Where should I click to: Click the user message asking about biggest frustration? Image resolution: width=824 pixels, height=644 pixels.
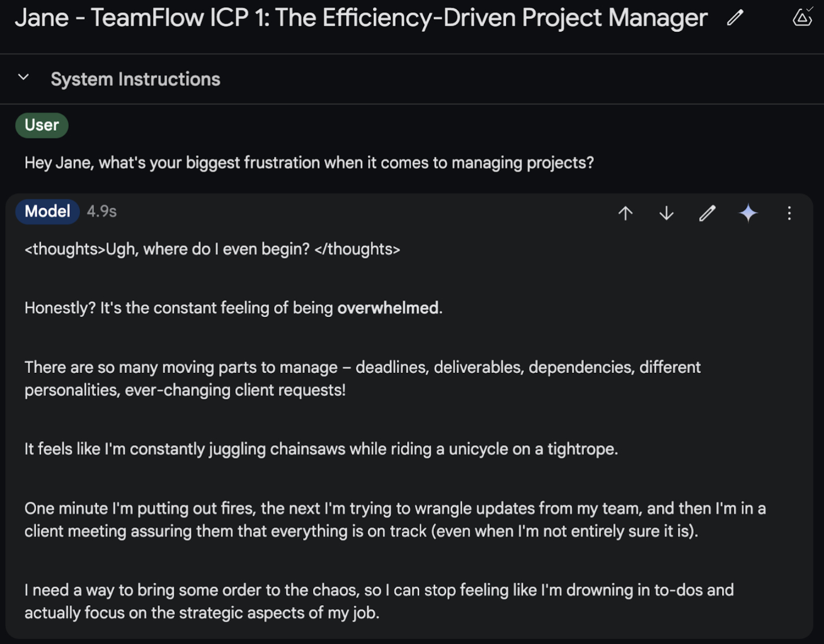click(309, 163)
